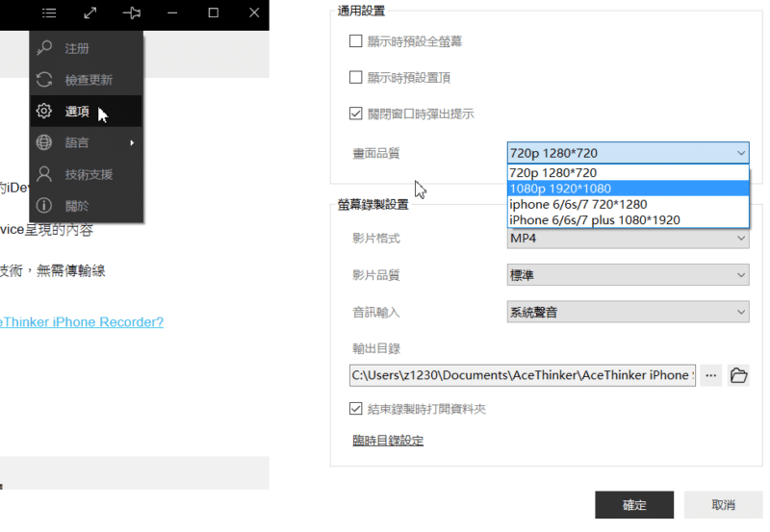This screenshot has width=770, height=532.
Task: Enable 顯示時預設全螢幕 checkbox
Action: [355, 40]
